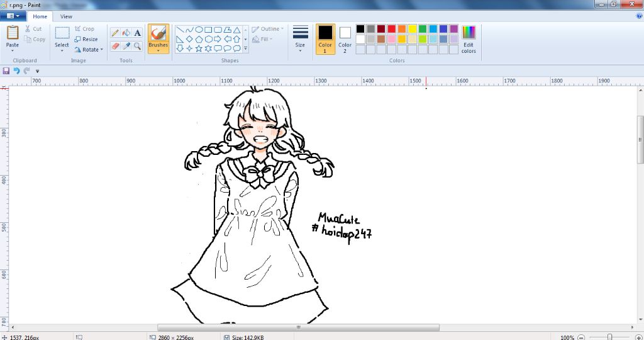This screenshot has width=644, height=340.
Task: Open the Paint file menu button
Action: click(x=13, y=16)
